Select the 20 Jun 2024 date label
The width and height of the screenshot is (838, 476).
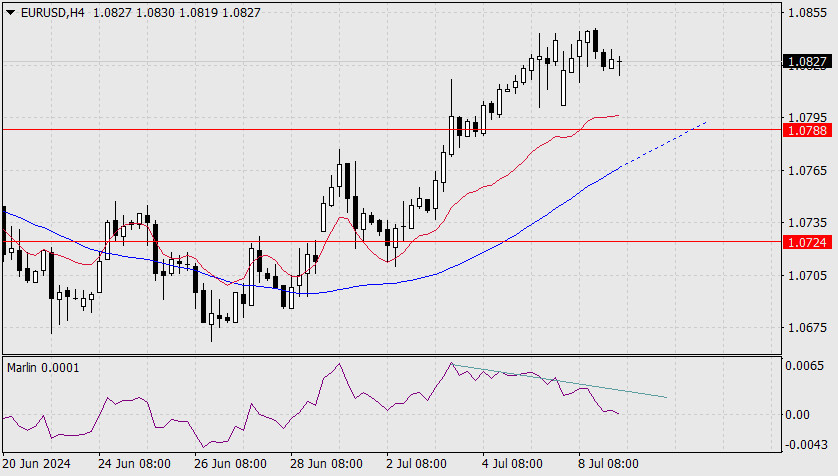tap(37, 463)
